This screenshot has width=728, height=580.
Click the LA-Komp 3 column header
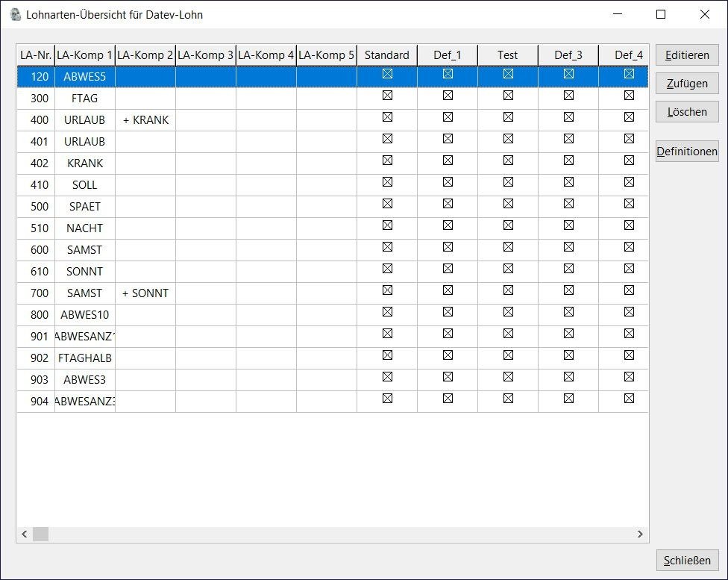tap(206, 55)
